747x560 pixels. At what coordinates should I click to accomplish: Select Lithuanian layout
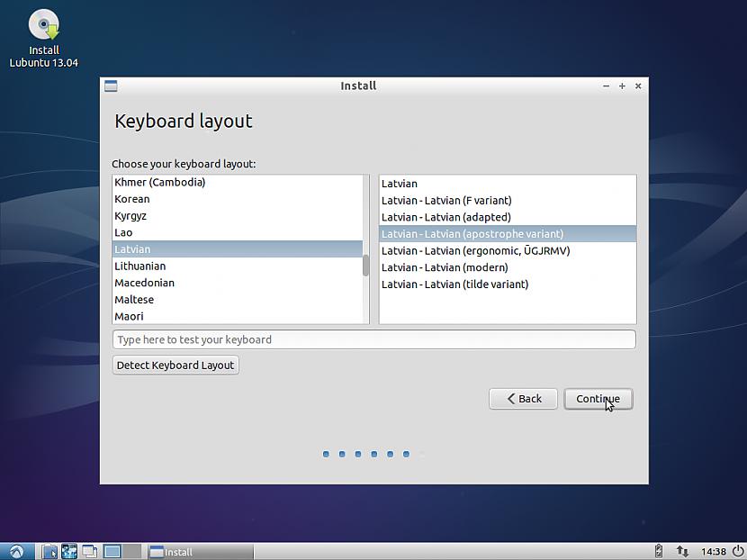click(x=238, y=266)
